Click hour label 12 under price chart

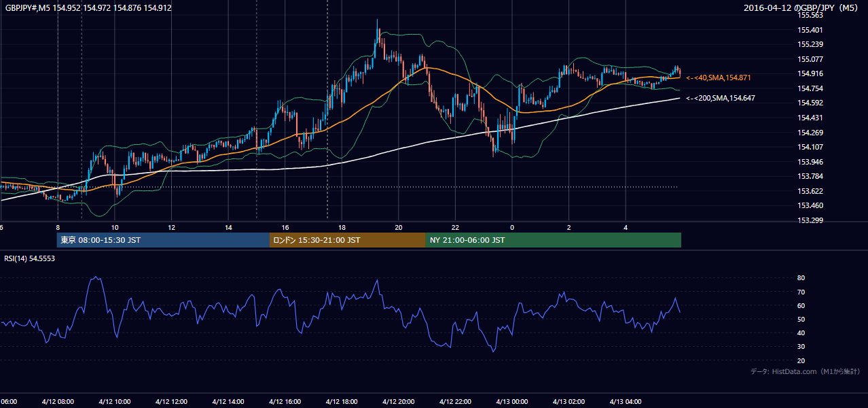(172, 228)
